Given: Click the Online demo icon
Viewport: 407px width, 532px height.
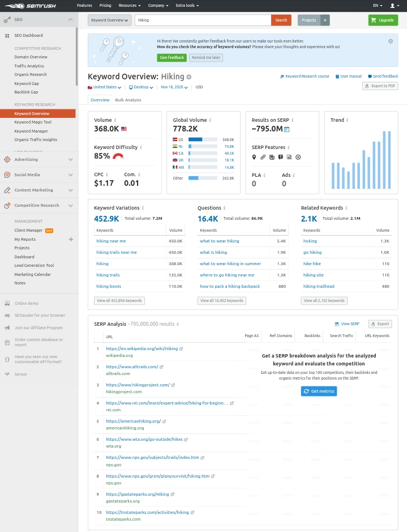Looking at the screenshot, I should pyautogui.click(x=7, y=303).
